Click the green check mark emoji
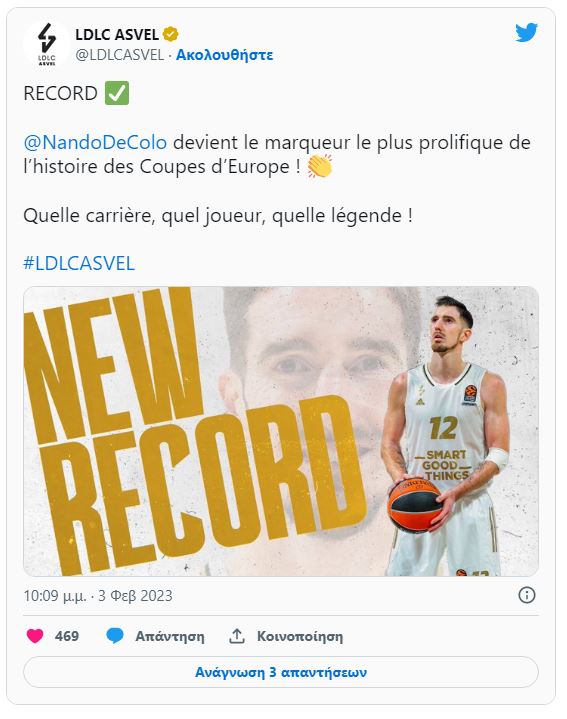 (117, 93)
